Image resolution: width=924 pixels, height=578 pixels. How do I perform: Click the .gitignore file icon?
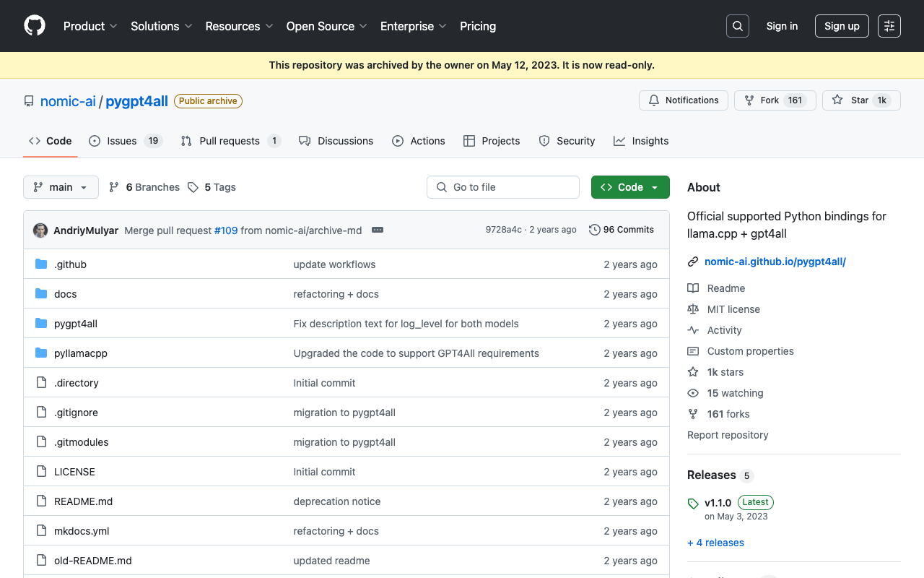[x=41, y=413]
